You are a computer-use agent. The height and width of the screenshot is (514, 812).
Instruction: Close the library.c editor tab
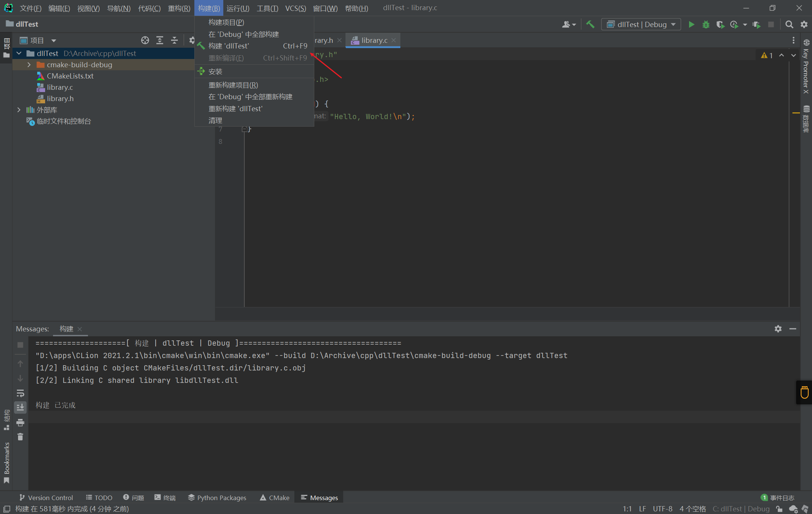click(x=393, y=40)
